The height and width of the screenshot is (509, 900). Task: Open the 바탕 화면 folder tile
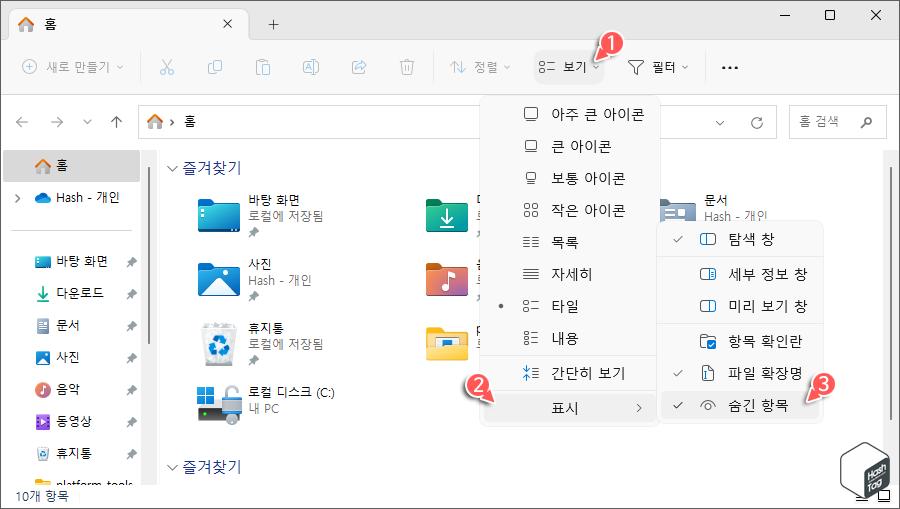pyautogui.click(x=261, y=216)
